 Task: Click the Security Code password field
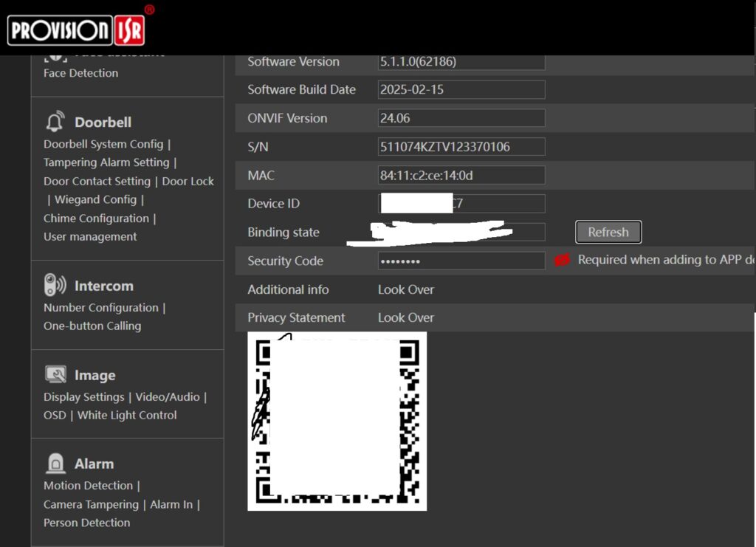[x=461, y=261]
